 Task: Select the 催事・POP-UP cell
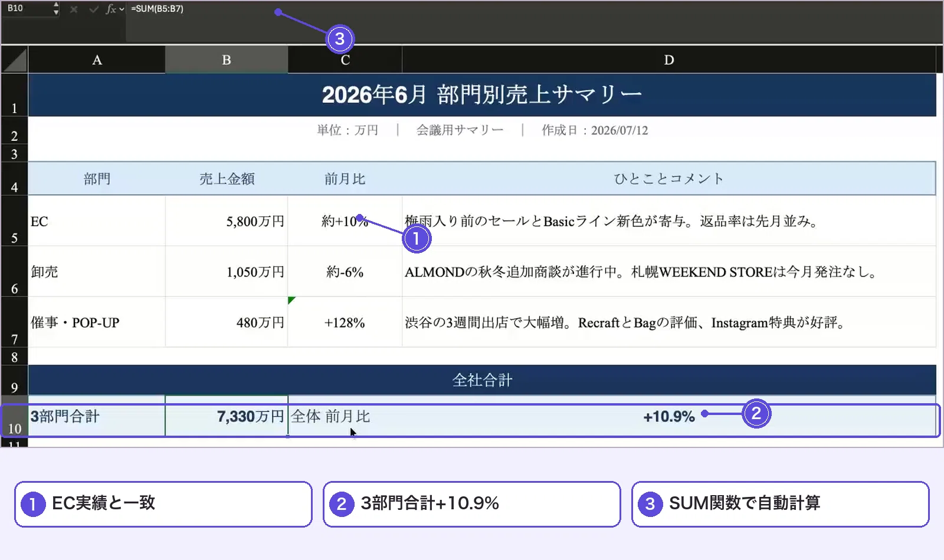tap(97, 322)
